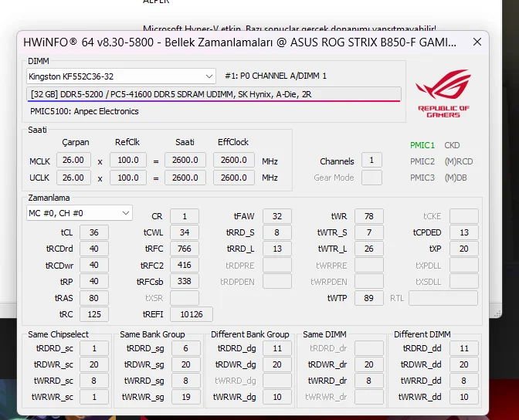Click the tRRD_S value 8
Image resolution: width=519 pixels, height=420 pixels.
tap(277, 232)
